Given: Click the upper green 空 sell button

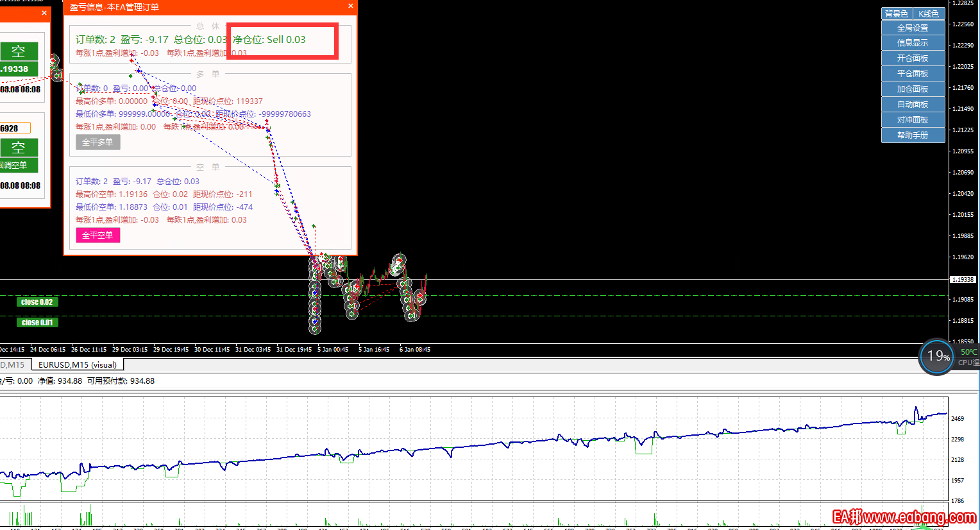Looking at the screenshot, I should pos(19,51).
